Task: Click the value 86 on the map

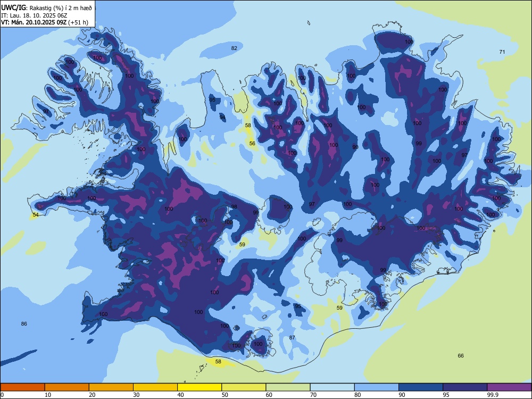Action: [x=24, y=323]
